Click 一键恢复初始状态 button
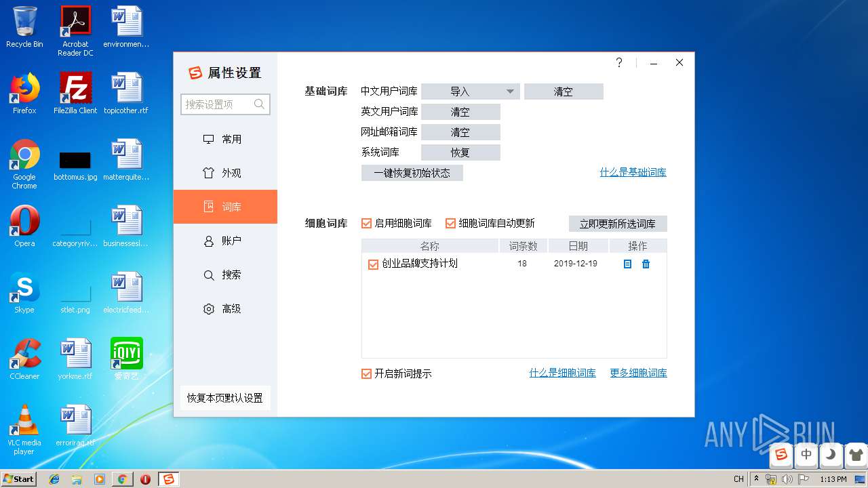The height and width of the screenshot is (488, 868). 412,173
